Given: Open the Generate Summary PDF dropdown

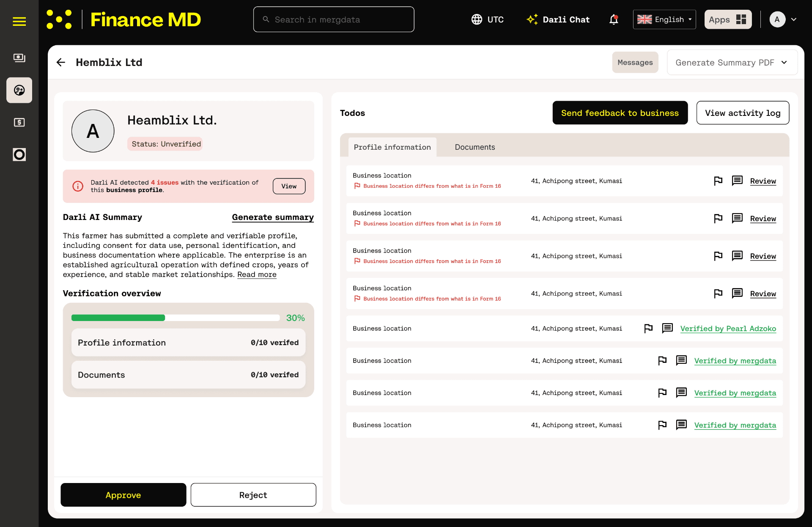Looking at the screenshot, I should 732,63.
